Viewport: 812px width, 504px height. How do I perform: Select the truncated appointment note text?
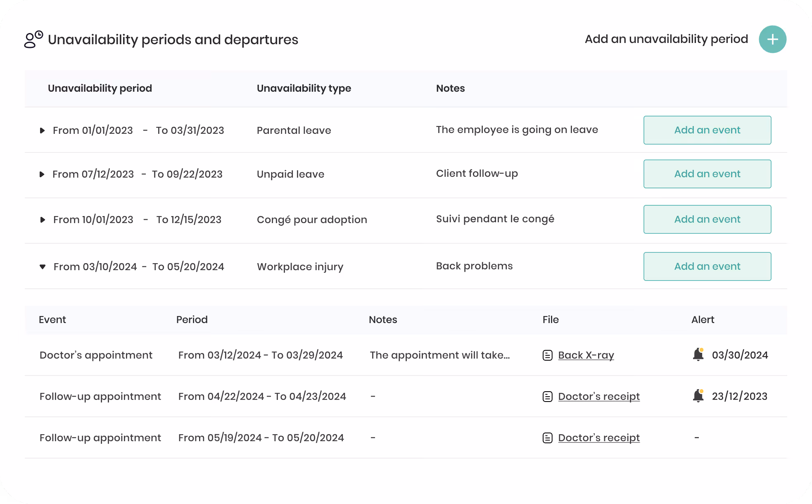(439, 355)
